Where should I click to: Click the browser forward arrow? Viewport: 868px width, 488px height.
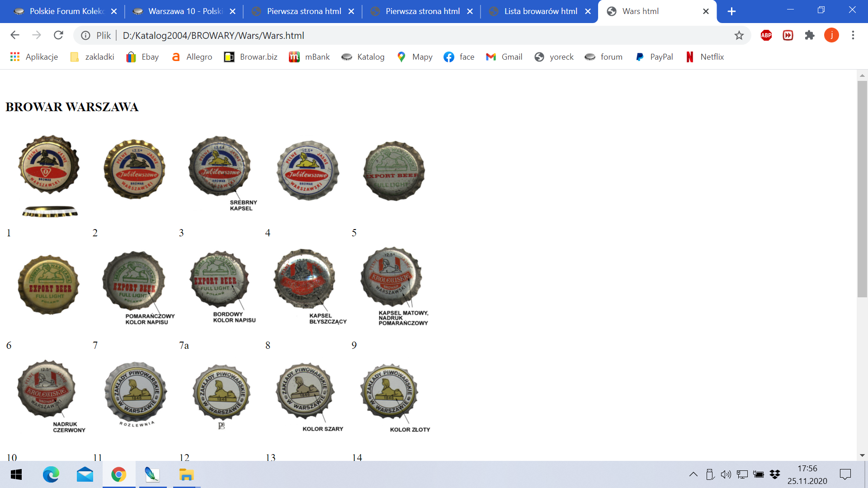(37, 35)
